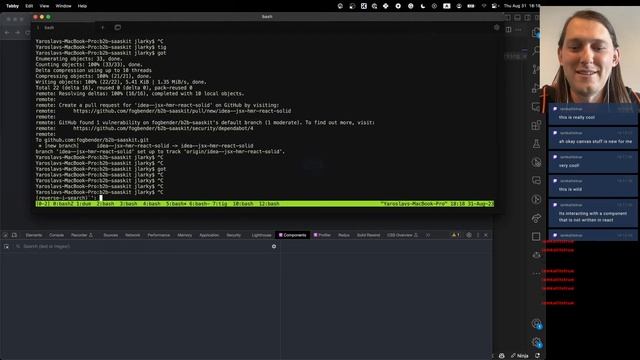
Task: Click the Ninja item in VS Code status bar
Action: [520, 356]
